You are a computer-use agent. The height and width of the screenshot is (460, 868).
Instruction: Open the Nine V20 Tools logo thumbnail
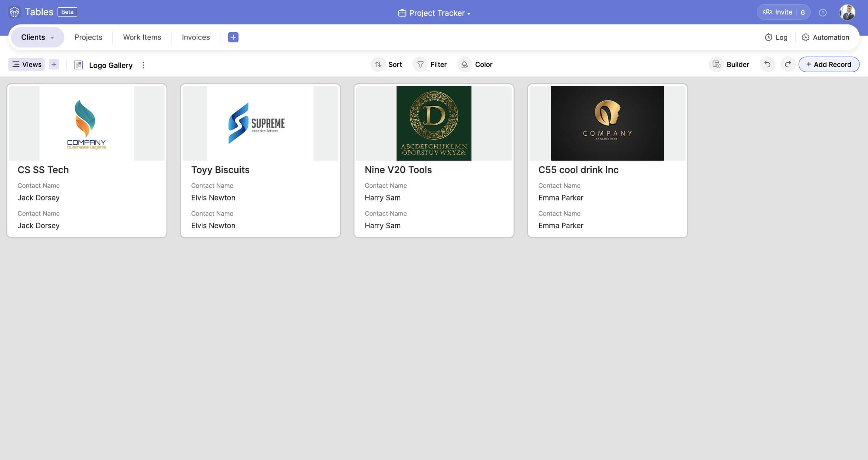434,123
